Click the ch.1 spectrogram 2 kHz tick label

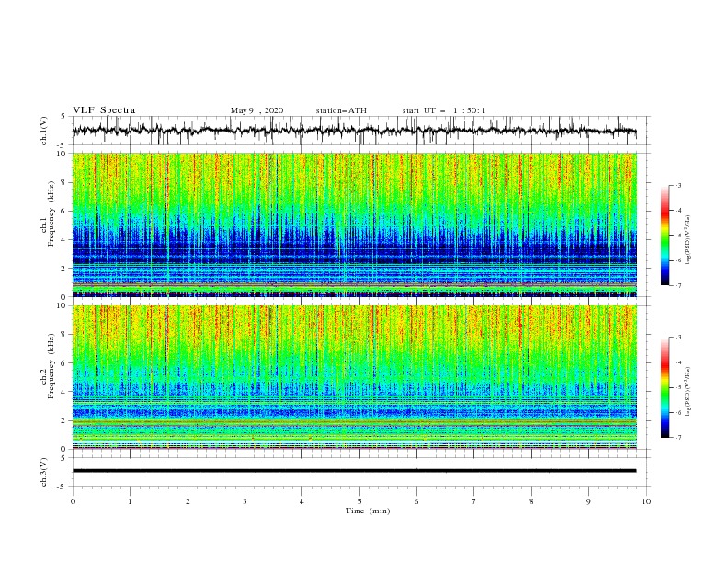(63, 269)
